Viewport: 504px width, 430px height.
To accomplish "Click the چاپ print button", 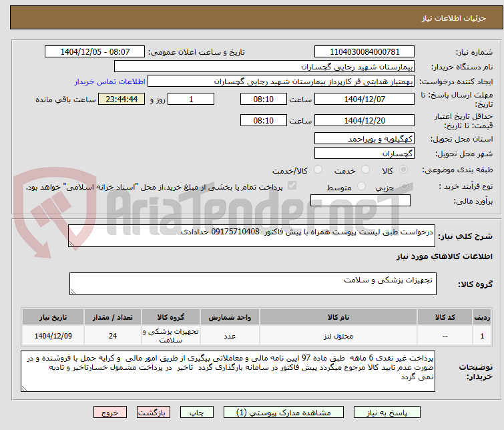I will 197,413.
